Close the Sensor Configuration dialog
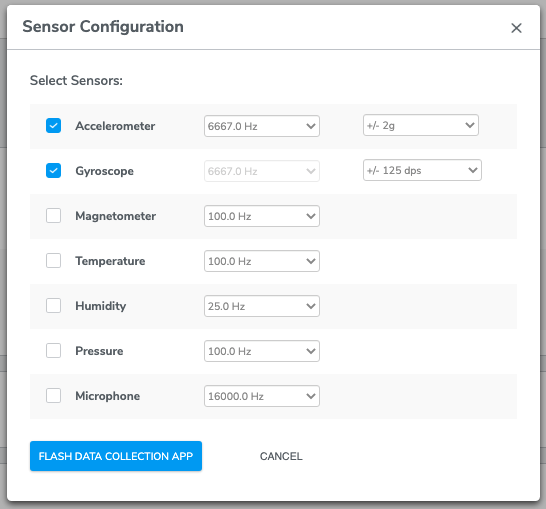Image resolution: width=546 pixels, height=509 pixels. click(x=516, y=28)
